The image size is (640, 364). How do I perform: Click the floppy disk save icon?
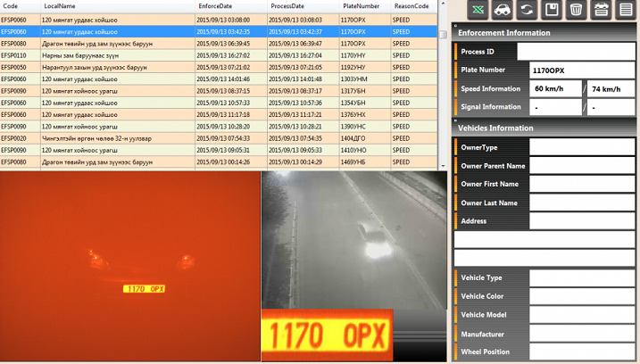pyautogui.click(x=552, y=10)
